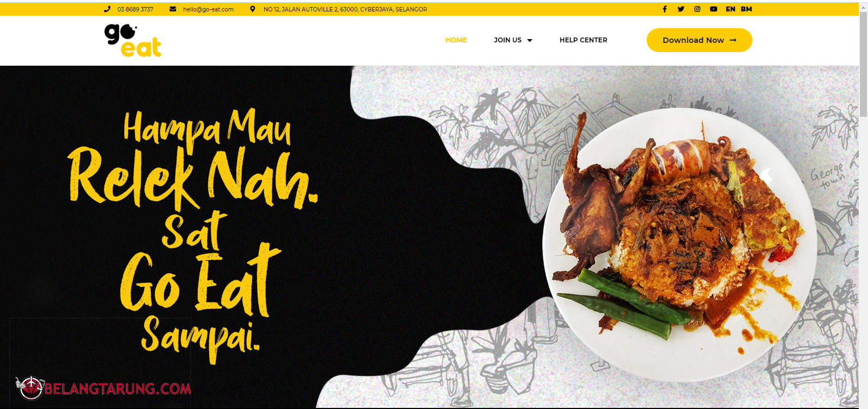Click the map pin location icon
Image resolution: width=868 pixels, height=409 pixels.
pyautogui.click(x=252, y=9)
